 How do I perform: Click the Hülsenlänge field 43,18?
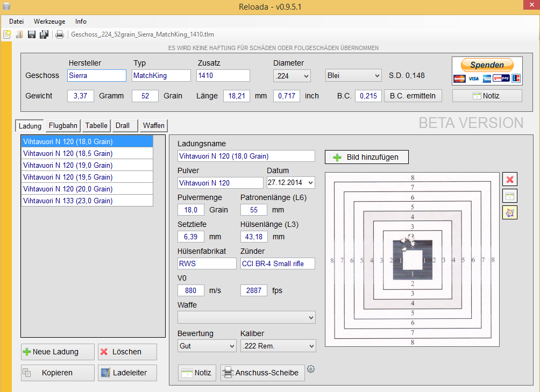(x=254, y=237)
